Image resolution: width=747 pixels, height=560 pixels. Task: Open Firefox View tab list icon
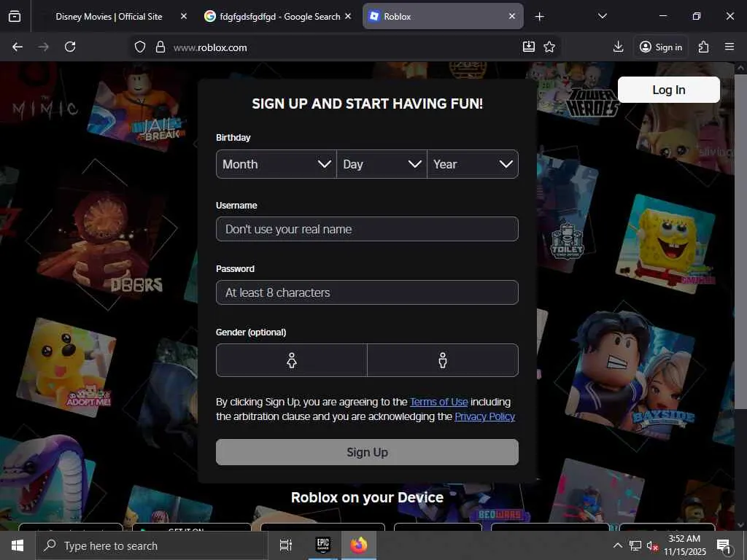coord(15,16)
